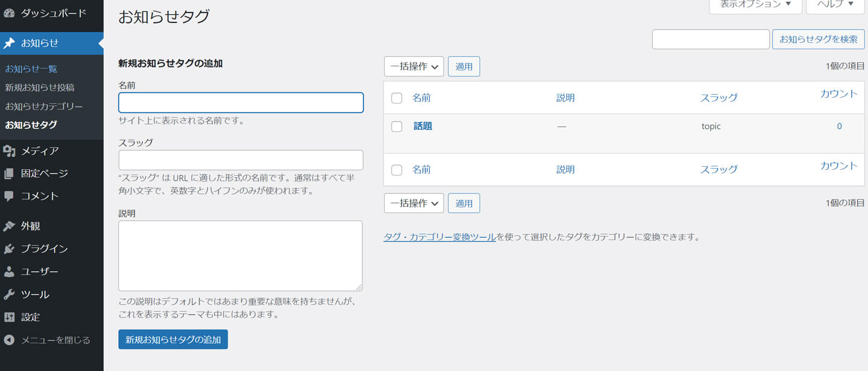Viewport: 868px width, 371px height.
Task: Click the topic slug cell text
Action: click(x=711, y=126)
